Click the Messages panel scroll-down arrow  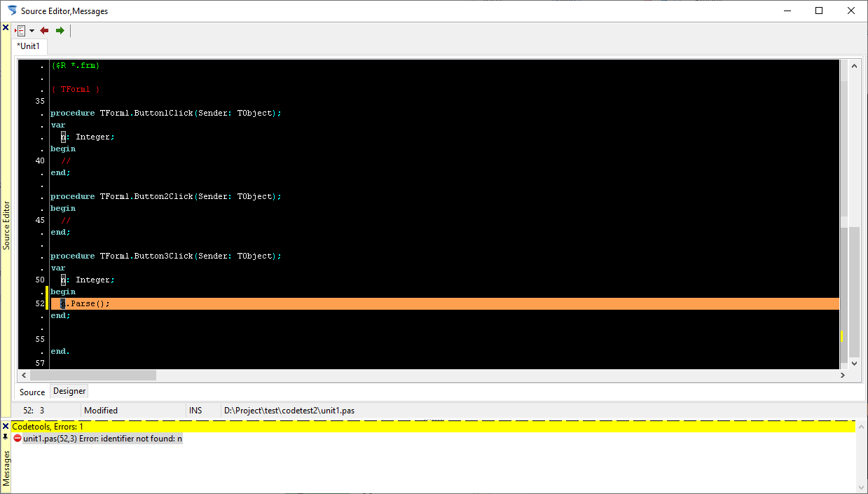861,487
